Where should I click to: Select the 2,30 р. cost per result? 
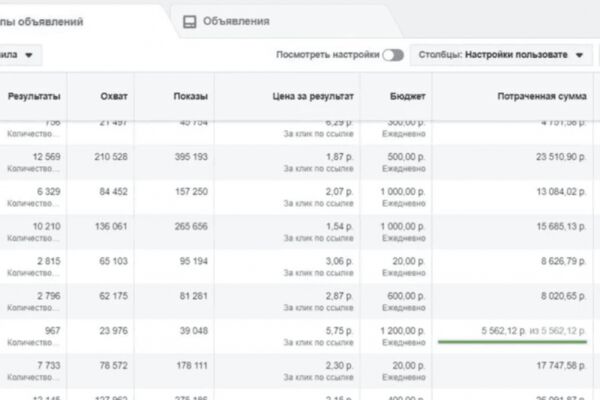tap(340, 366)
